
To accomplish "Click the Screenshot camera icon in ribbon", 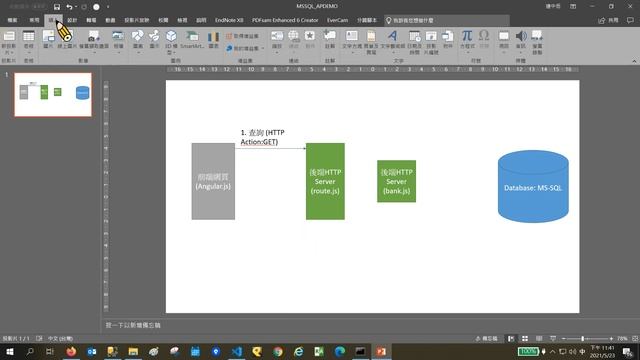I will [94, 37].
